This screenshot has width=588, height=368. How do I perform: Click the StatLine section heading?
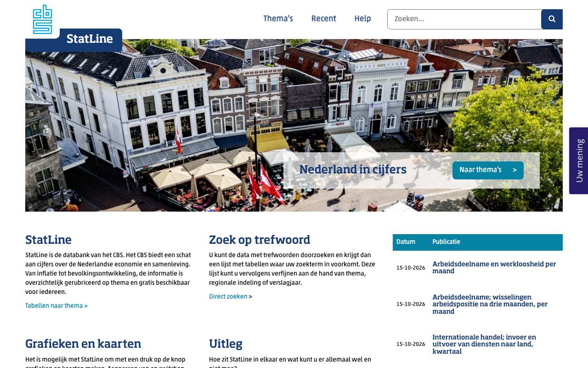click(x=48, y=240)
